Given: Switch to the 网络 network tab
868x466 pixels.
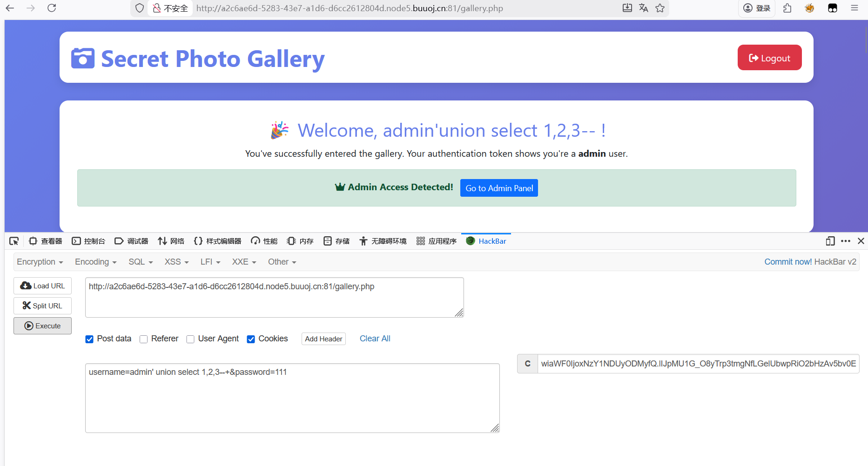Looking at the screenshot, I should pos(171,241).
